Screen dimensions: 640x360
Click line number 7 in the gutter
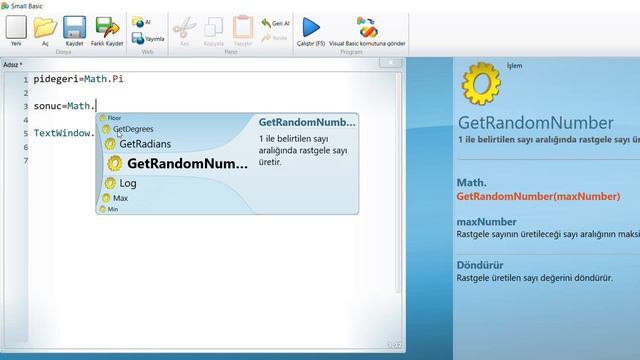tap(26, 160)
